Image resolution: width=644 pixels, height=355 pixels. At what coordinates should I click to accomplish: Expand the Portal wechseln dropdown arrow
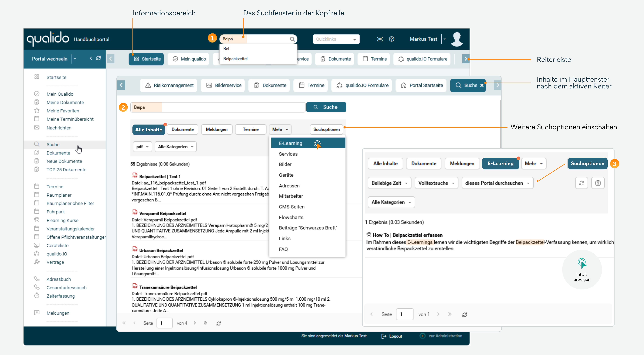click(x=75, y=59)
